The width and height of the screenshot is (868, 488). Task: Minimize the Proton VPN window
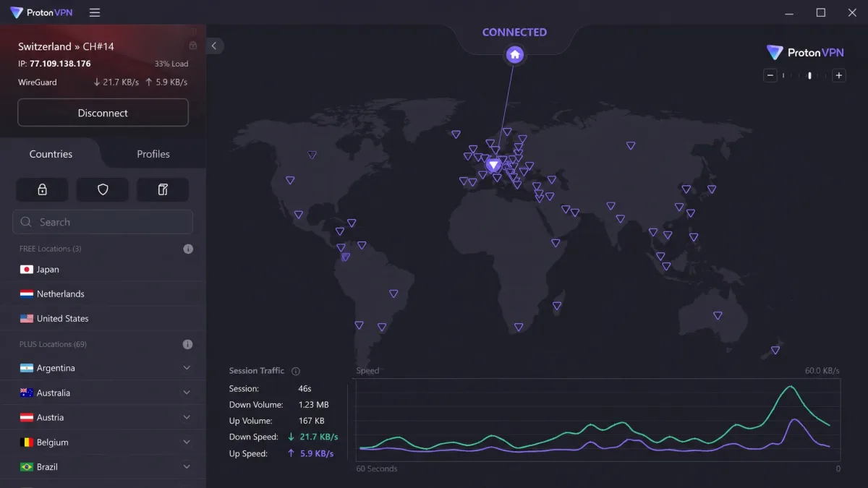tap(788, 12)
